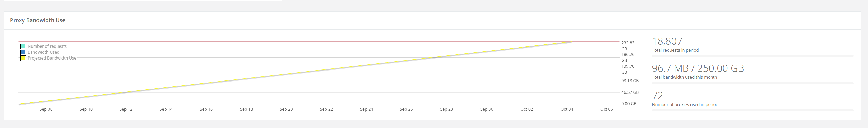Click the Oct 06 date on the axis
The height and width of the screenshot is (128, 868).
click(607, 109)
